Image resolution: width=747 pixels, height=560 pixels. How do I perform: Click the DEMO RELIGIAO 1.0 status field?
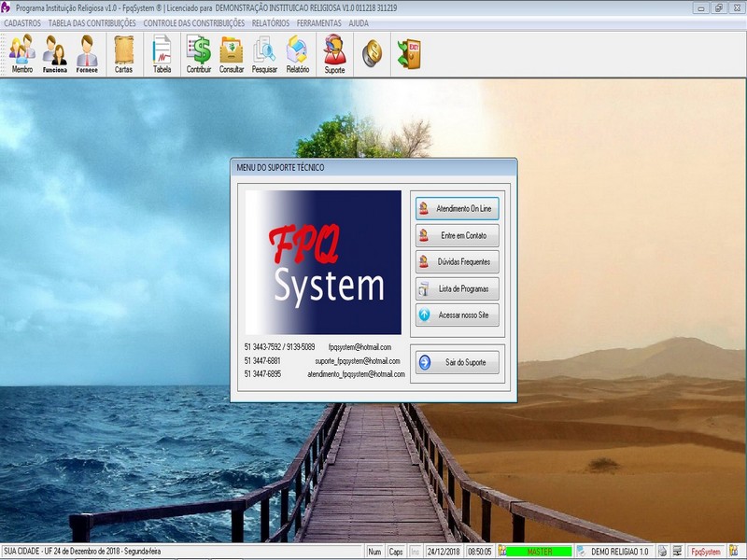(x=620, y=552)
